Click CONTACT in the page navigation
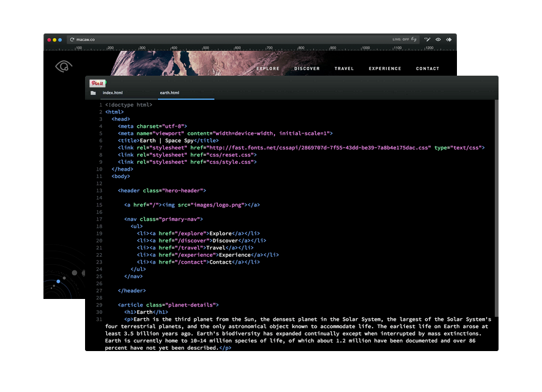The width and height of the screenshot is (542, 392). [428, 68]
